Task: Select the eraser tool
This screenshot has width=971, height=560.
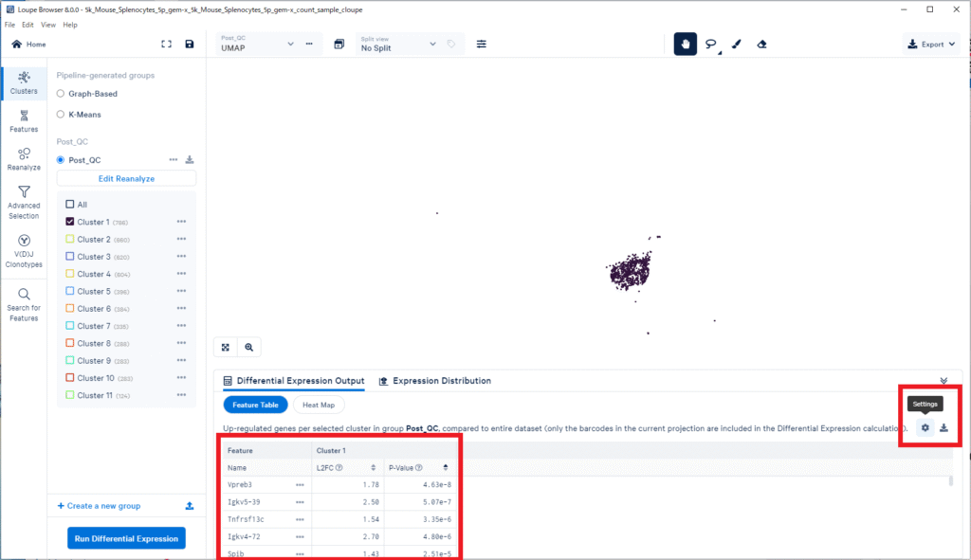Action: (761, 44)
